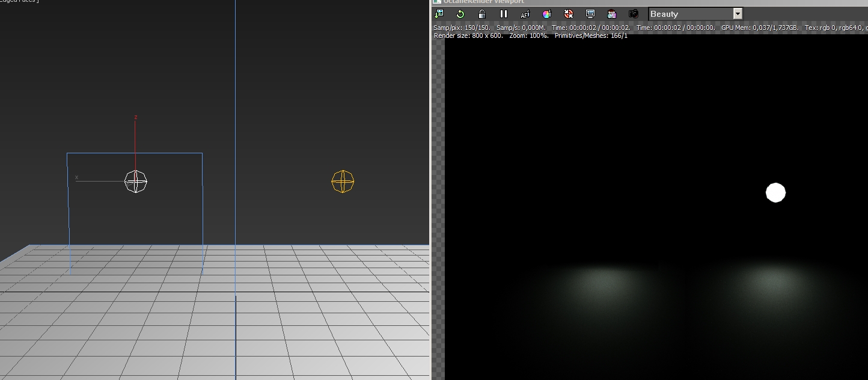The image size is (868, 380).
Task: Click the Zoom: 100% status text
Action: (x=529, y=35)
